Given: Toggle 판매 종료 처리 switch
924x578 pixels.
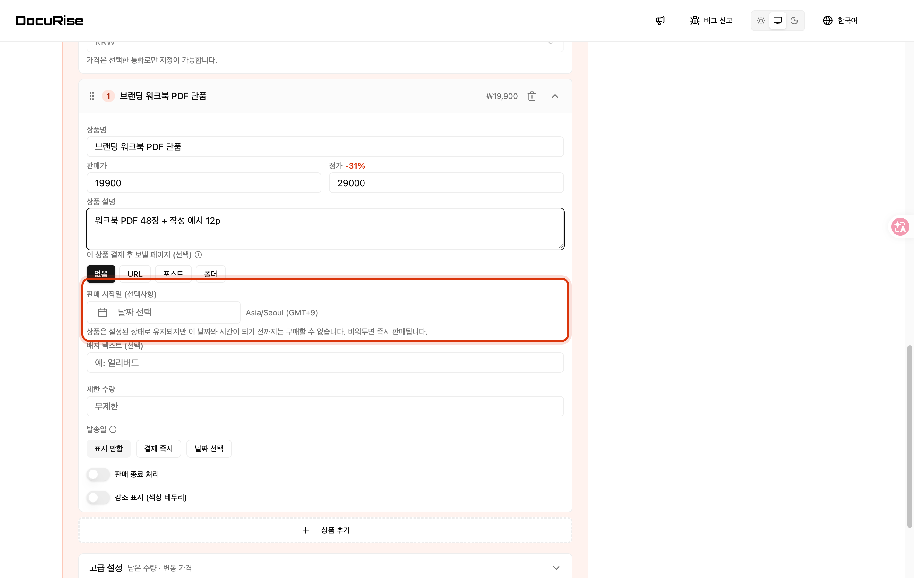Looking at the screenshot, I should 98,474.
